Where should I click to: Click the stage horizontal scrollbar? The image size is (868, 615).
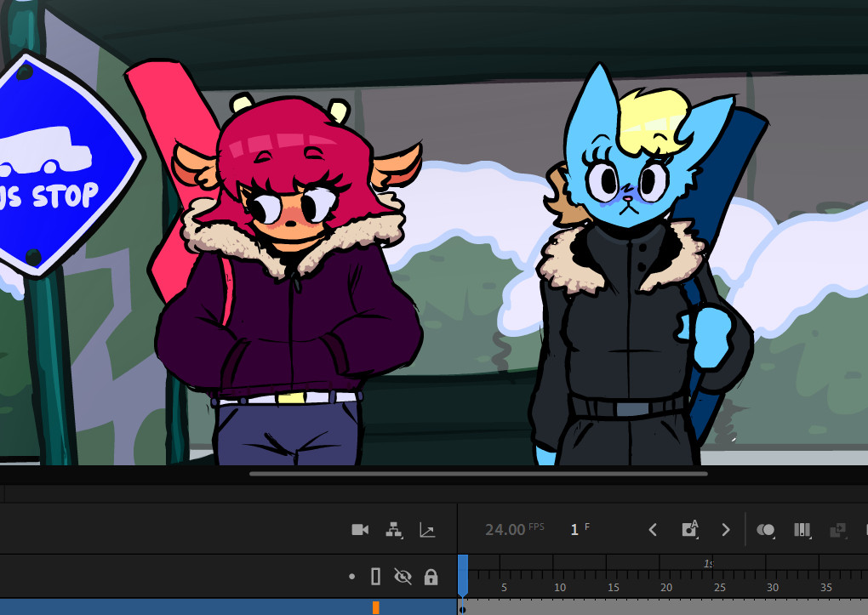point(478,474)
